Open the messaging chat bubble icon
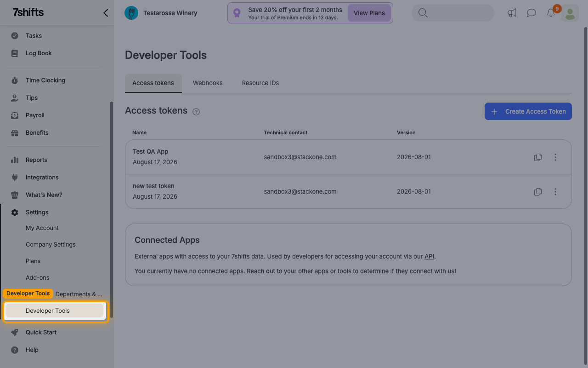The image size is (588, 368). coord(531,13)
